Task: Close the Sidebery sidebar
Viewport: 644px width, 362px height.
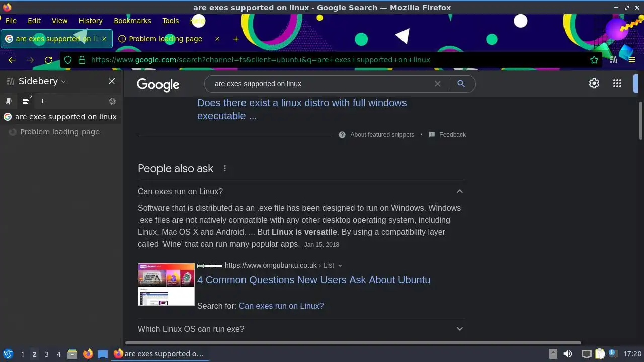Action: point(112,81)
